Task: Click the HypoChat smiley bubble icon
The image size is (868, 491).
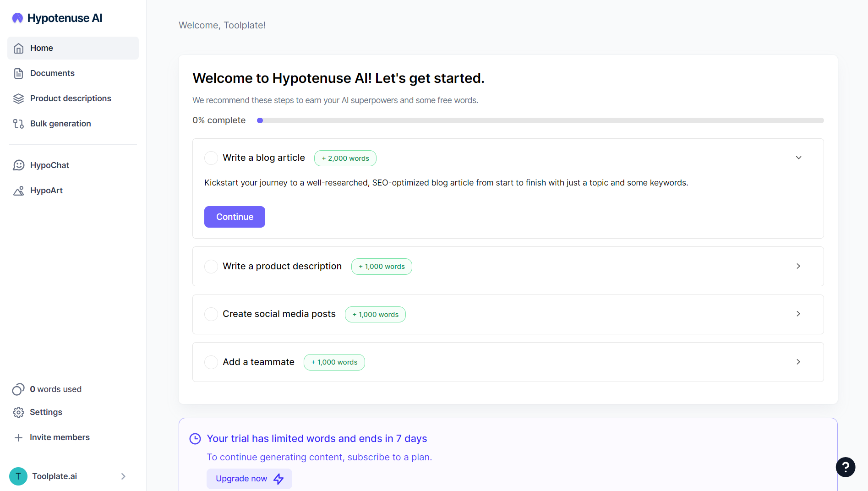Action: [x=18, y=165]
